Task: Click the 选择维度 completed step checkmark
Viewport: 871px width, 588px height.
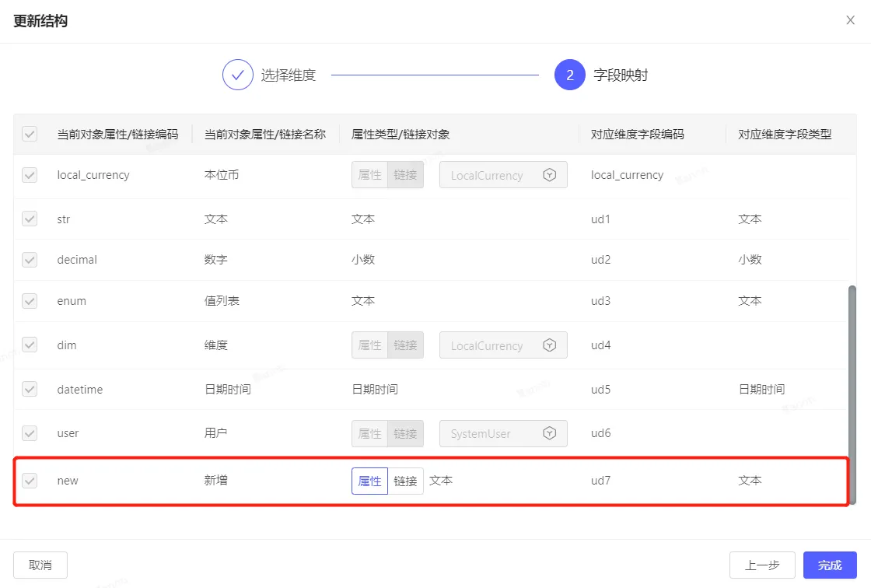Action: 238,75
